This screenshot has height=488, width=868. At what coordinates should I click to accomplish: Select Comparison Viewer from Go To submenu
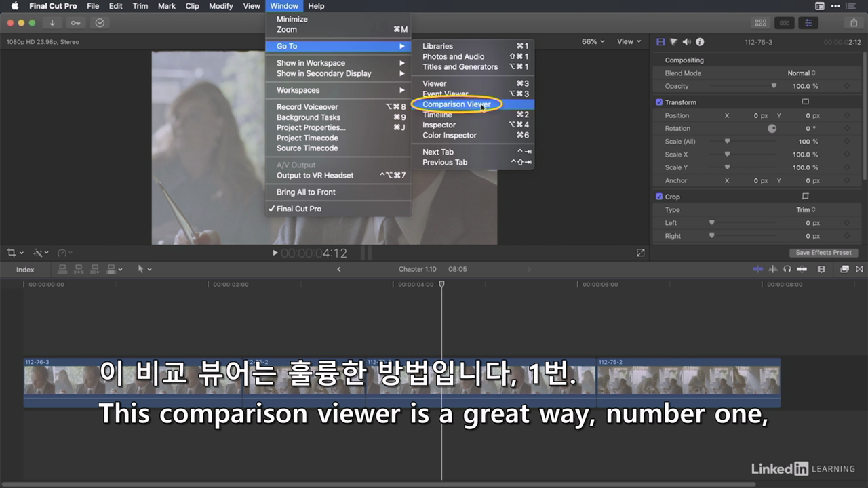(x=473, y=104)
